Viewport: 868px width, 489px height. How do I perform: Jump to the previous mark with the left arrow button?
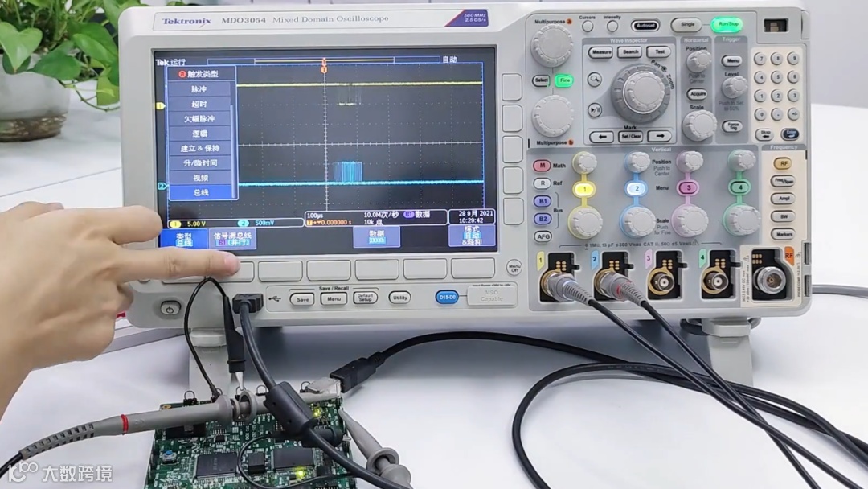tap(601, 136)
